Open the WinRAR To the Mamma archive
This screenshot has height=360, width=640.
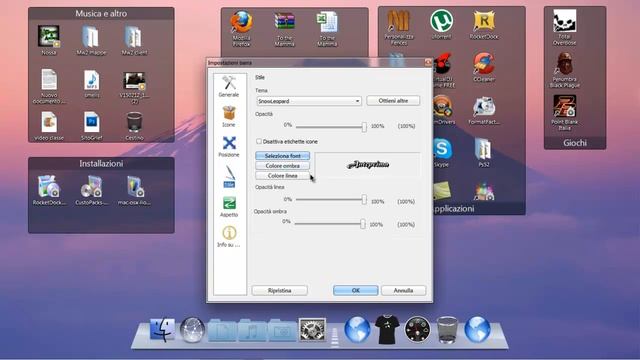284,29
